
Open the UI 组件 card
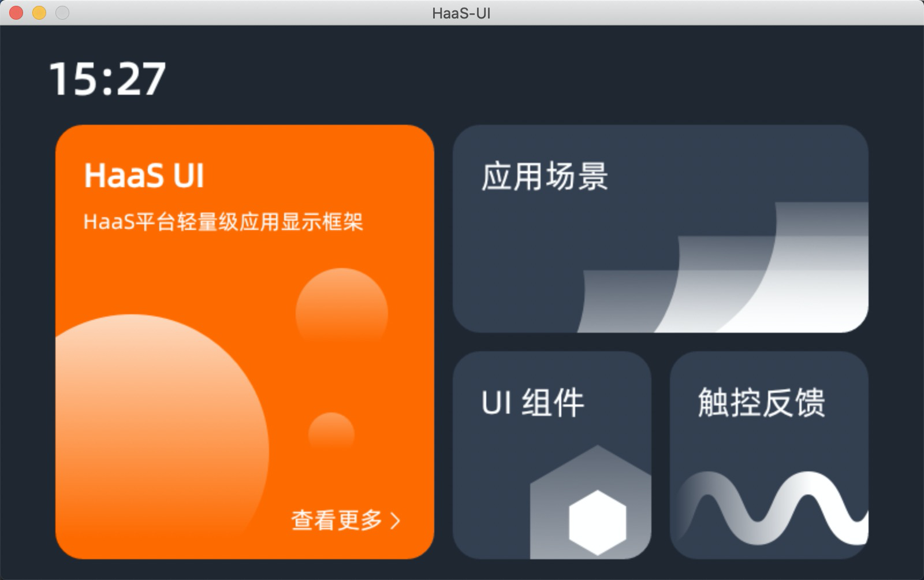click(552, 455)
